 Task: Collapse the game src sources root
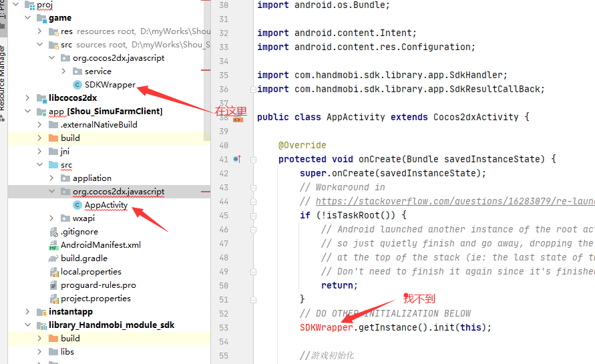pyautogui.click(x=40, y=44)
